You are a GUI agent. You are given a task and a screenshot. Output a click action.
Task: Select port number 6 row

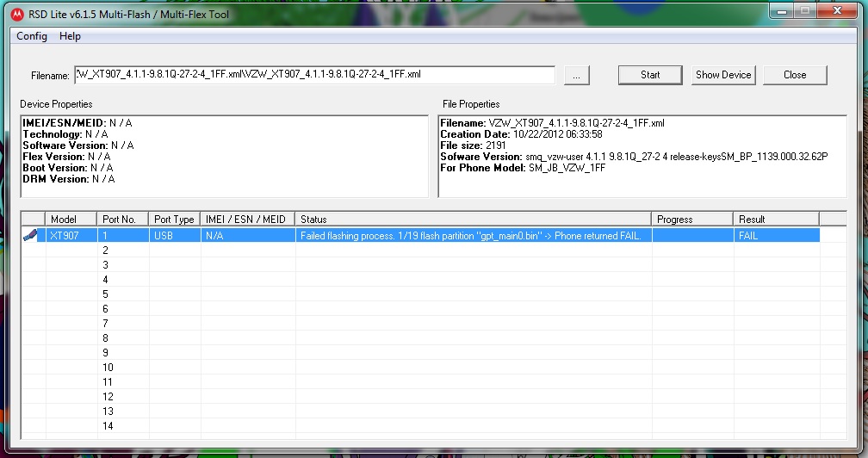pyautogui.click(x=433, y=309)
